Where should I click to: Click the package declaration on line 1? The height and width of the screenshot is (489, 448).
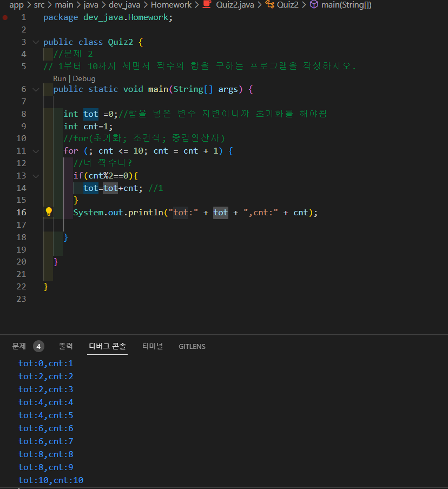[x=108, y=17]
